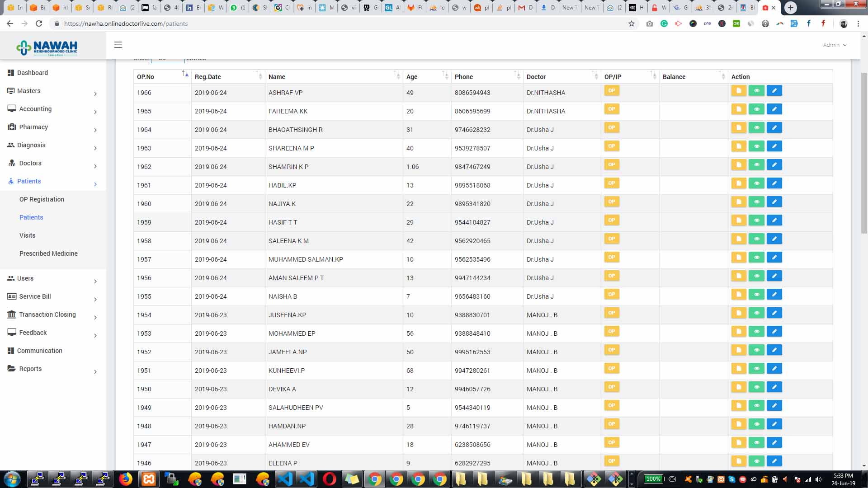Edit patient BHAGATHSINGH R record

point(774,128)
